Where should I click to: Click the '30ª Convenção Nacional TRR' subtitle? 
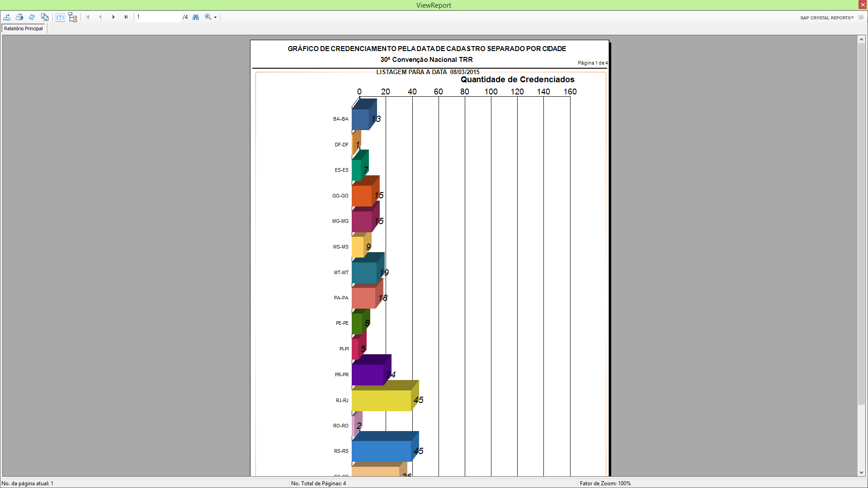pyautogui.click(x=426, y=60)
